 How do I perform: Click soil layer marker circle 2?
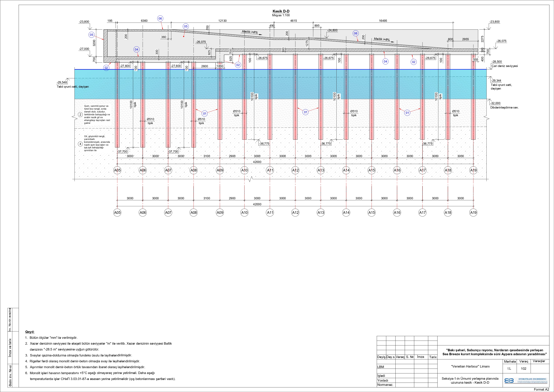click(x=80, y=114)
